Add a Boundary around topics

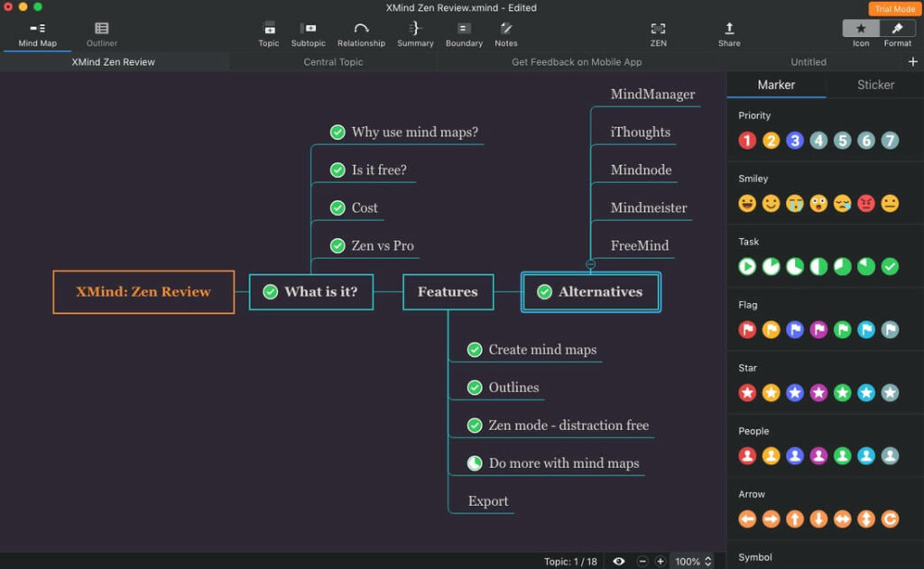point(464,34)
